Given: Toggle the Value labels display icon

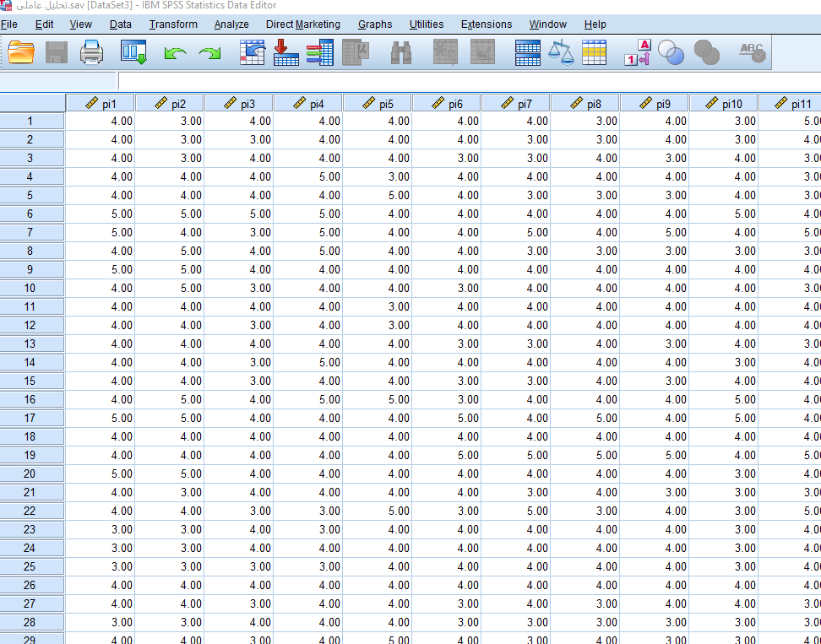Looking at the screenshot, I should [x=638, y=53].
